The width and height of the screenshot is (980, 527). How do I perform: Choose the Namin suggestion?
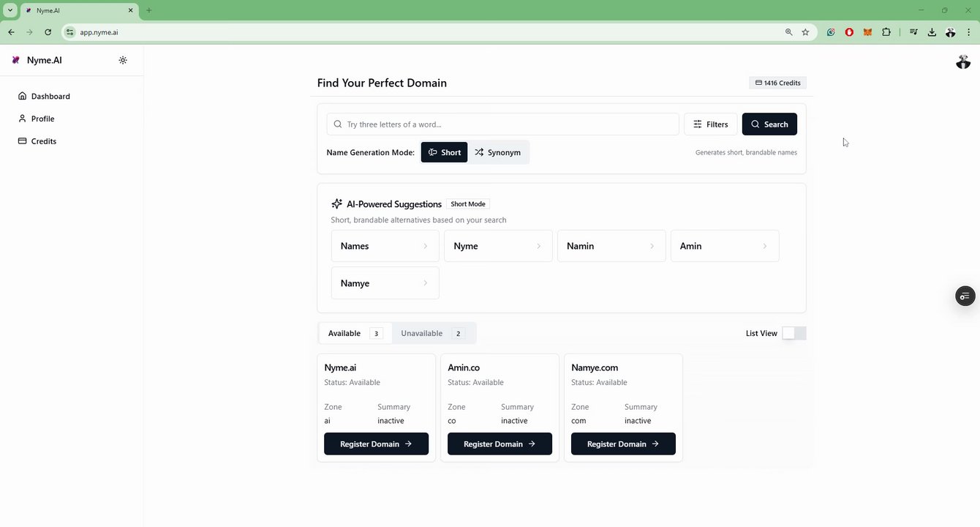pos(611,246)
